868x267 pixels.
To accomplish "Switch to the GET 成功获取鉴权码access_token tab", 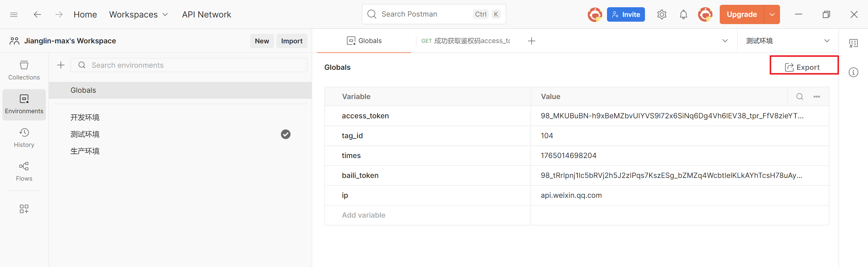I will coord(465,41).
